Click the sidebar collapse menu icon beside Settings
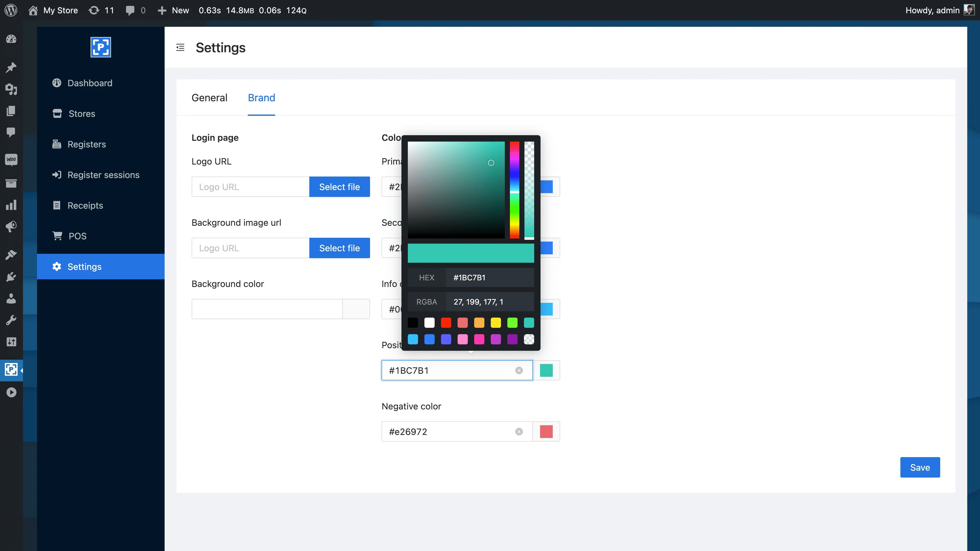980x551 pixels. pyautogui.click(x=180, y=47)
